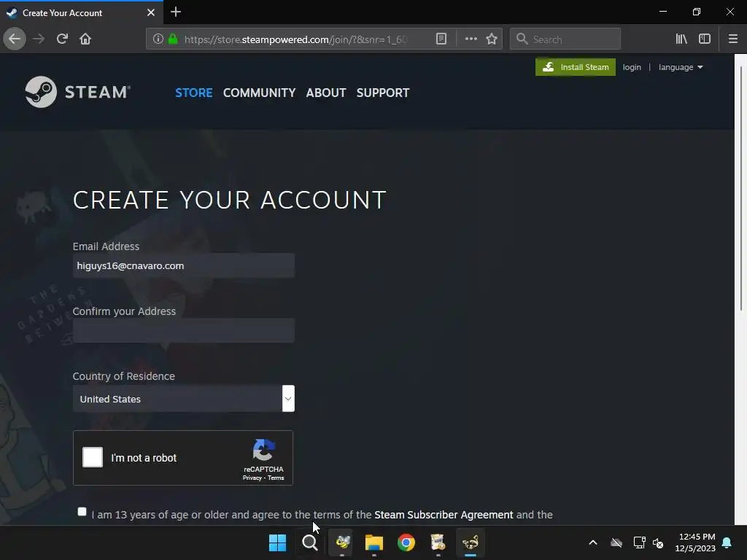Toggle reader view icon in address bar
Viewport: 747px width, 560px height.
tap(441, 39)
